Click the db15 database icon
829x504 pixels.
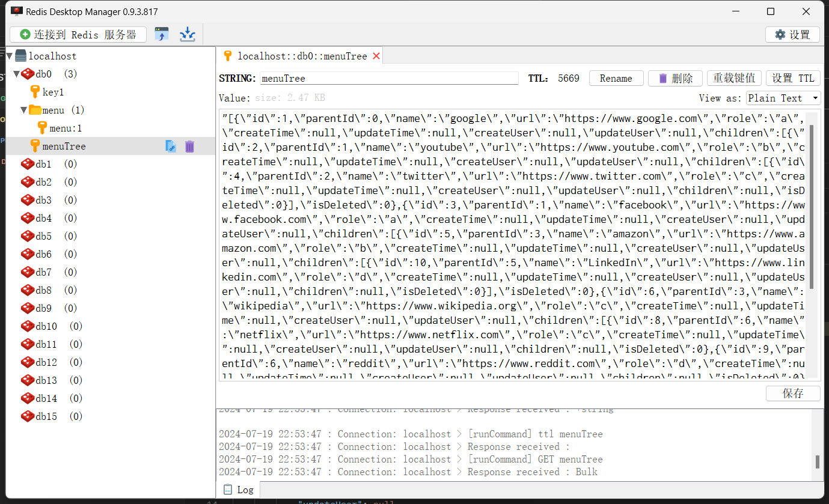[28, 416]
